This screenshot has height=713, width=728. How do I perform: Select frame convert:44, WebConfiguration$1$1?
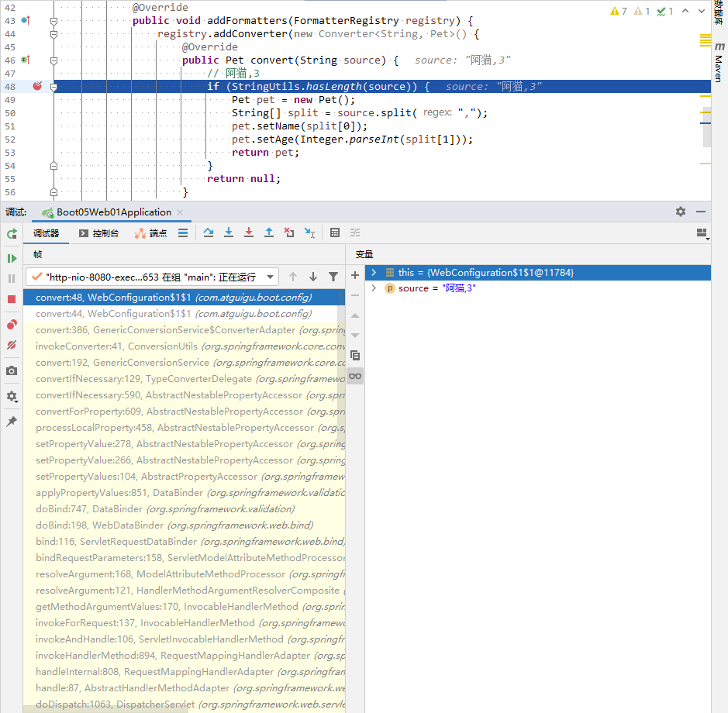pyautogui.click(x=185, y=314)
